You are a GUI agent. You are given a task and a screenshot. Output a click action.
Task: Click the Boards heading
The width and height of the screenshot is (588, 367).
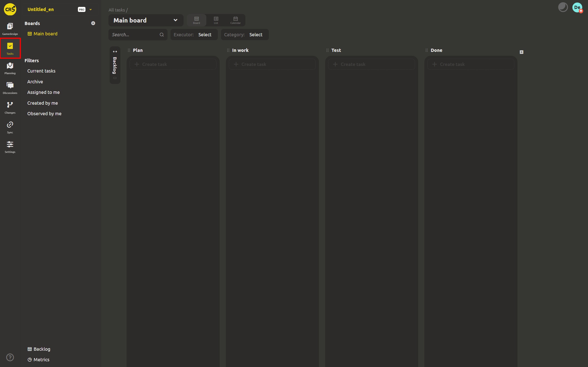(32, 23)
